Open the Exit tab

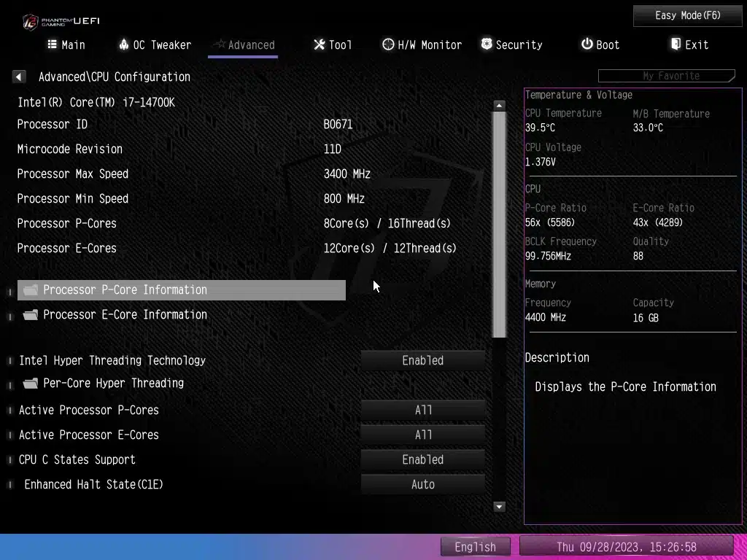689,44
